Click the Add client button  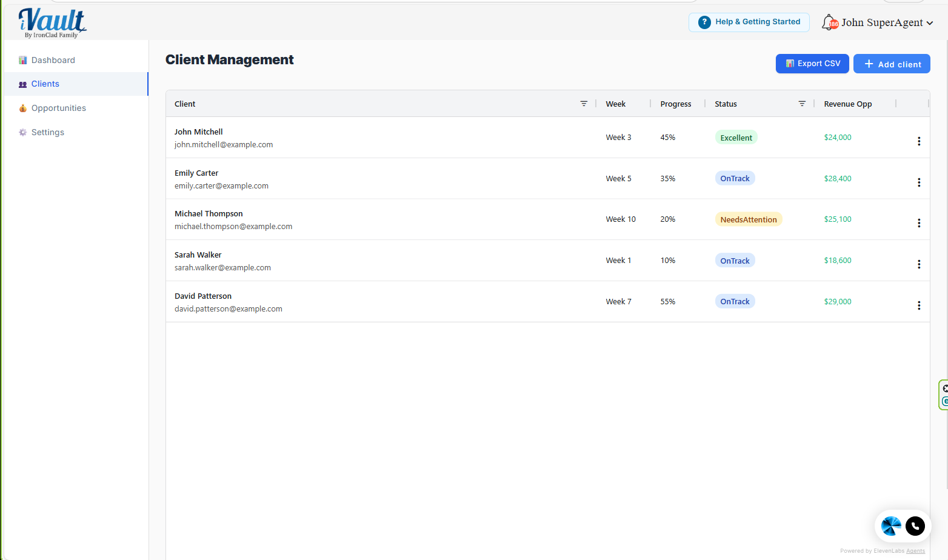pyautogui.click(x=892, y=64)
